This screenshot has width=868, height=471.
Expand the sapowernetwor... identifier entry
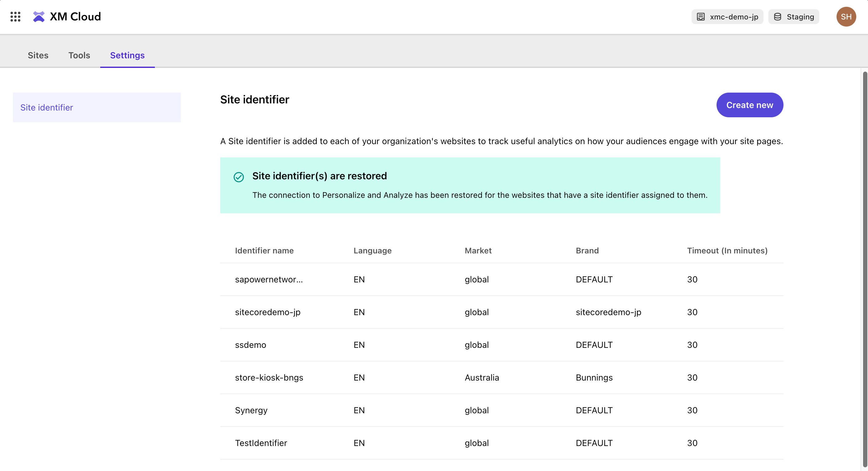(x=268, y=279)
